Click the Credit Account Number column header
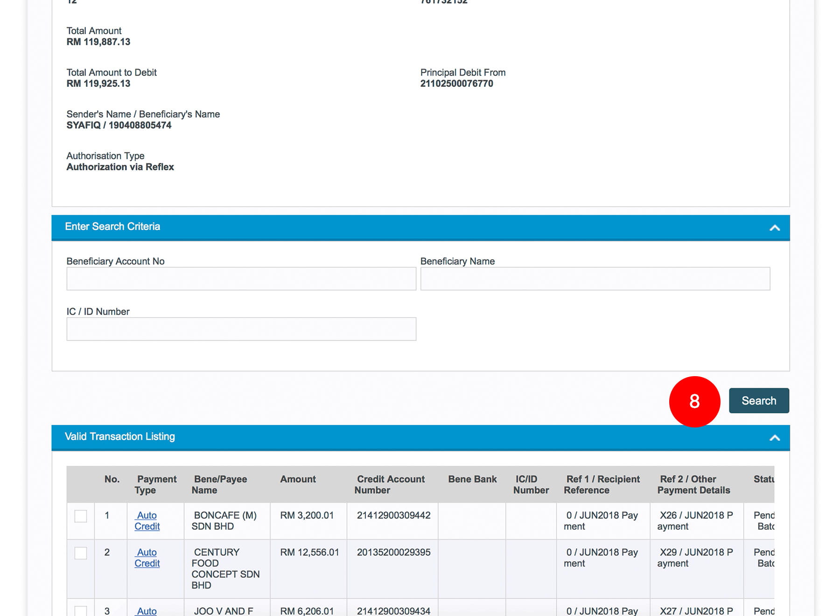This screenshot has height=616, width=840. pos(390,484)
